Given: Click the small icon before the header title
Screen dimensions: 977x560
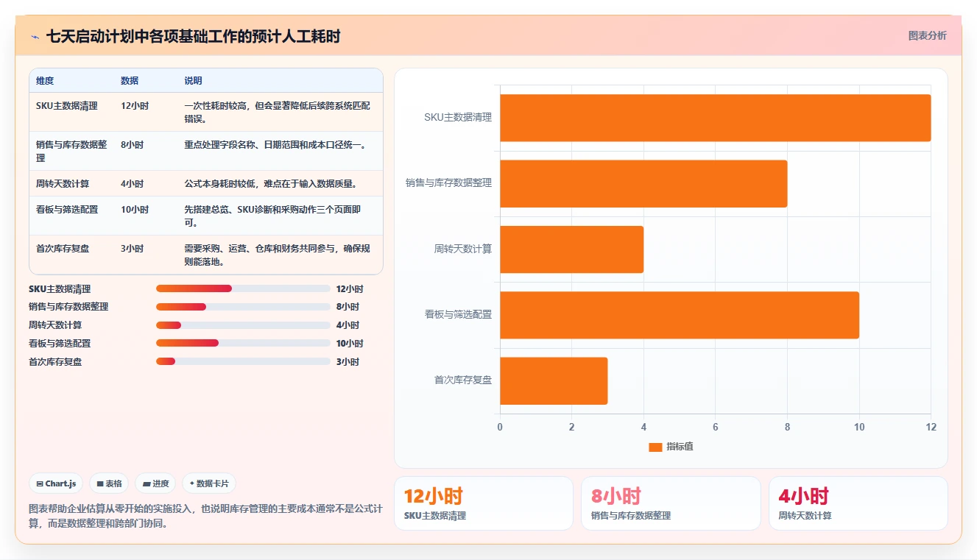Looking at the screenshot, I should coord(35,36).
